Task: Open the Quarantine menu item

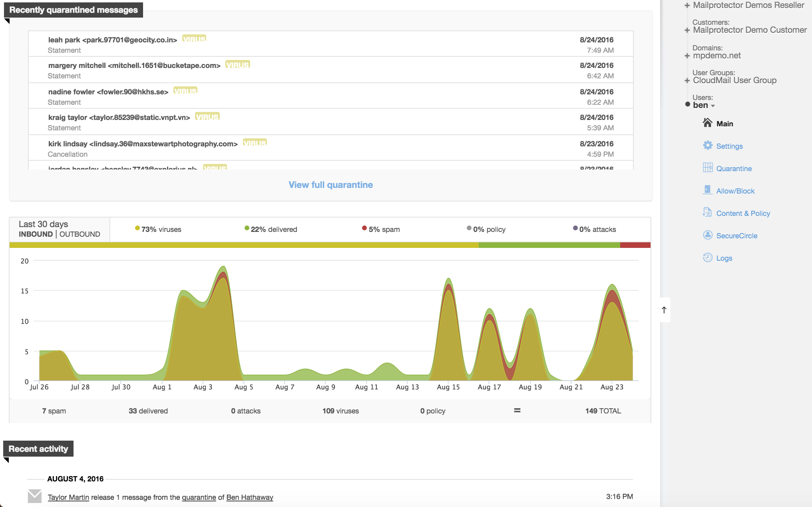Action: coord(734,169)
